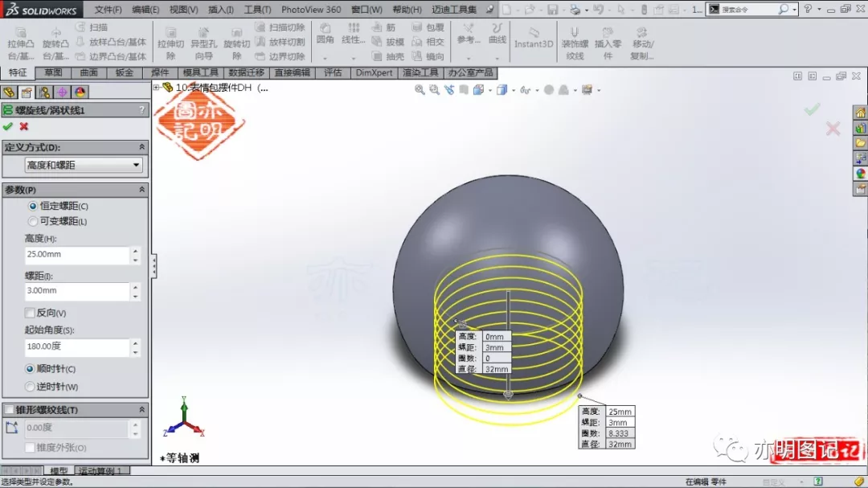Collapse the 定义方式 section

point(141,147)
